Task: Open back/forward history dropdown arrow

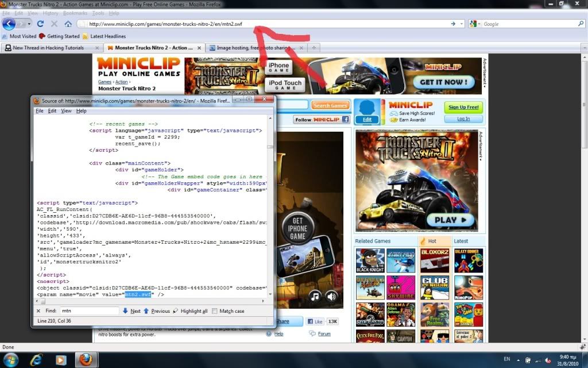Action: (29, 24)
